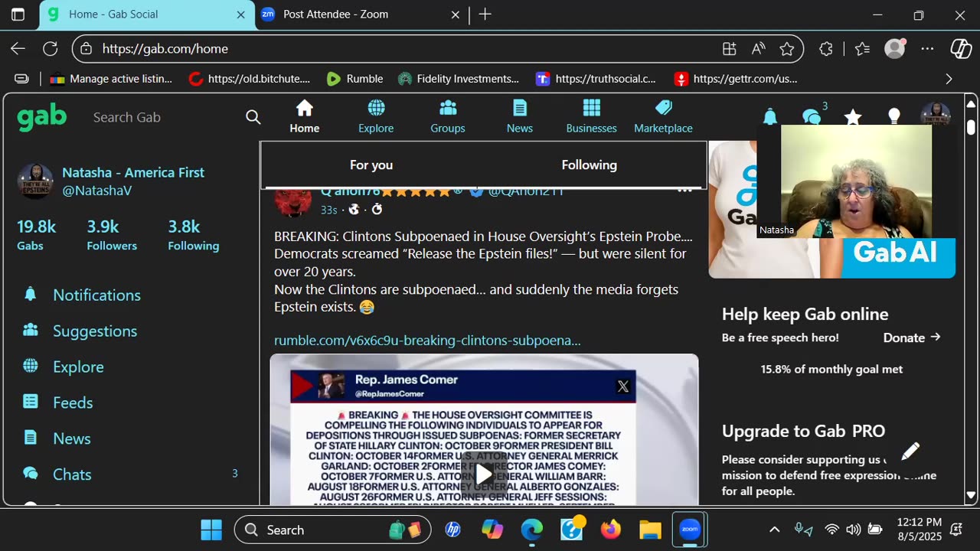Viewport: 980px width, 551px height.
Task: Close the Post Attendee - Zoom tab
Action: tap(455, 15)
